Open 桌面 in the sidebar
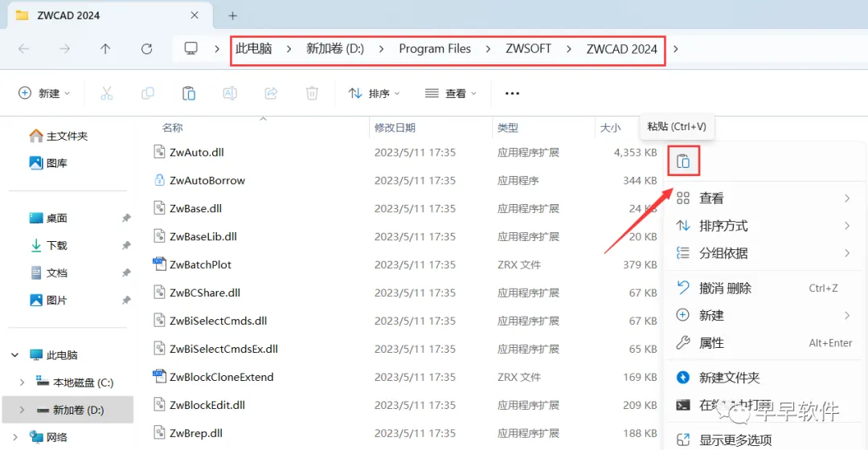868x450 pixels. tap(47, 218)
